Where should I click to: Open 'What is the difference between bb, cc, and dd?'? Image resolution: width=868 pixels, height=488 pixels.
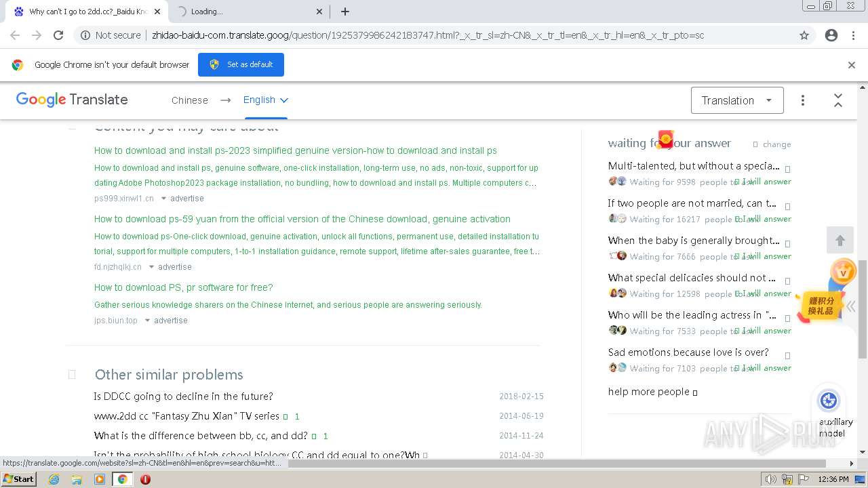201,436
